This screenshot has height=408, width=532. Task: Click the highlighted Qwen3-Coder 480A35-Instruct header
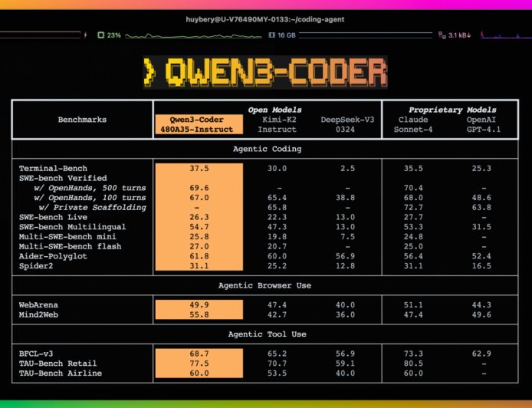[199, 124]
